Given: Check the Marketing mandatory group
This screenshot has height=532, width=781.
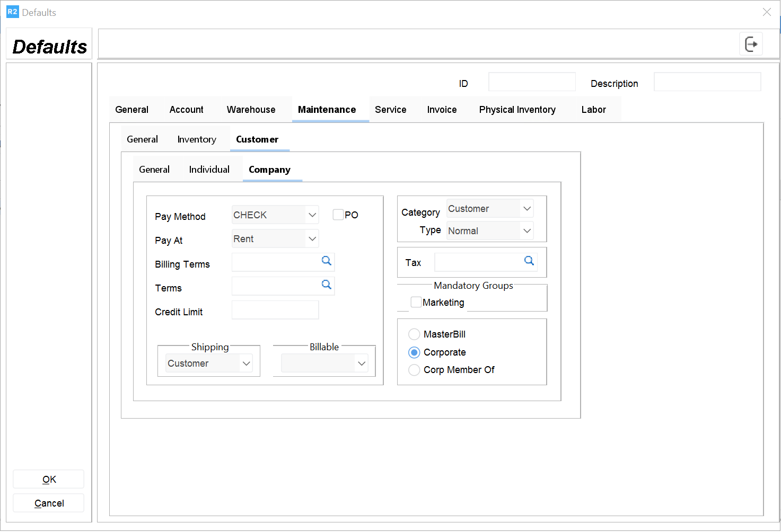Looking at the screenshot, I should [416, 302].
